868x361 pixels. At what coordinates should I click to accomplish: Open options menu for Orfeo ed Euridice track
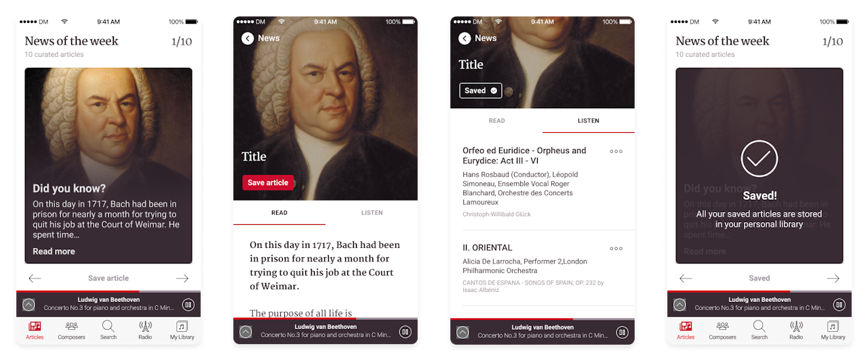tap(616, 151)
